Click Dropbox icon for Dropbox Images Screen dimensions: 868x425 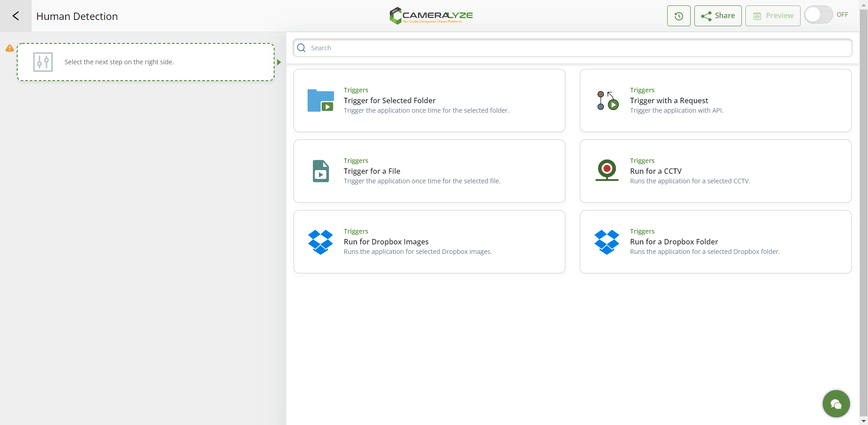tap(321, 242)
